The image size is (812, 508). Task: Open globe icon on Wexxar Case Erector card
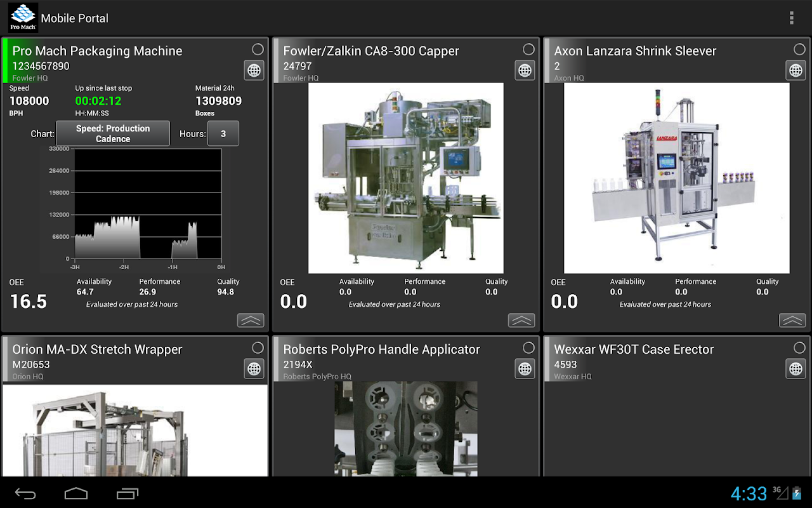pyautogui.click(x=796, y=369)
